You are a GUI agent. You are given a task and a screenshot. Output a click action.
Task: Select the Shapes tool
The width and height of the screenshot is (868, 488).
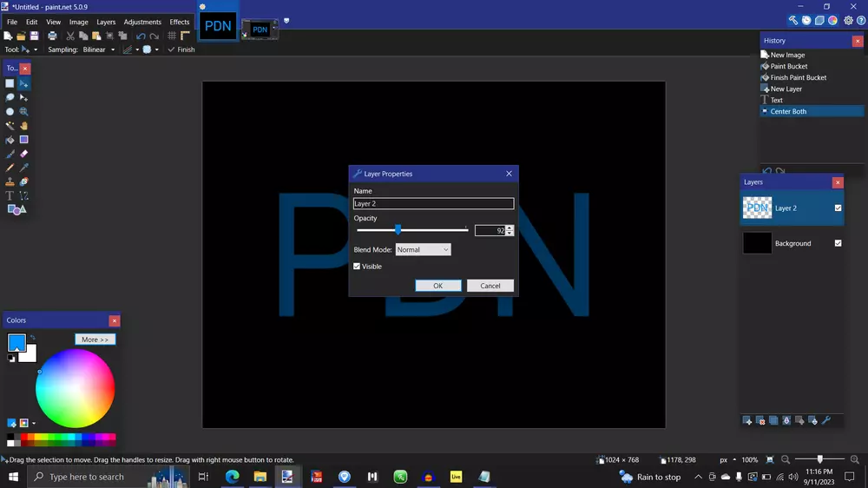point(16,209)
